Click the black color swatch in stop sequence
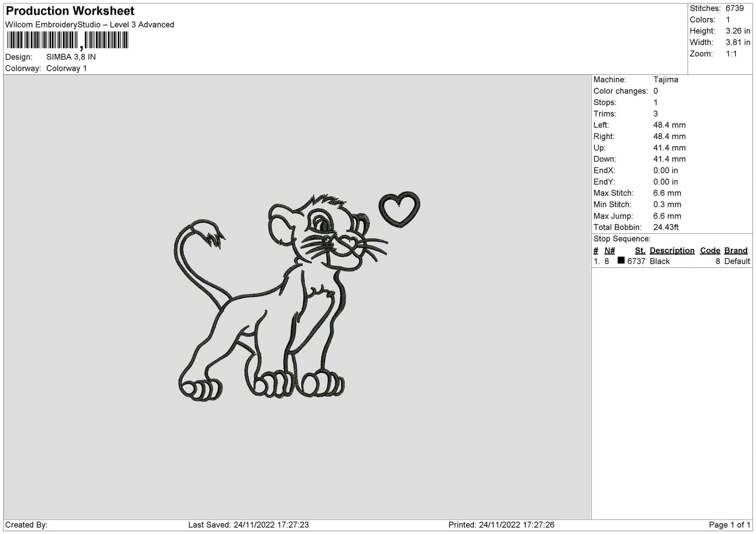The image size is (756, 534). click(x=621, y=260)
